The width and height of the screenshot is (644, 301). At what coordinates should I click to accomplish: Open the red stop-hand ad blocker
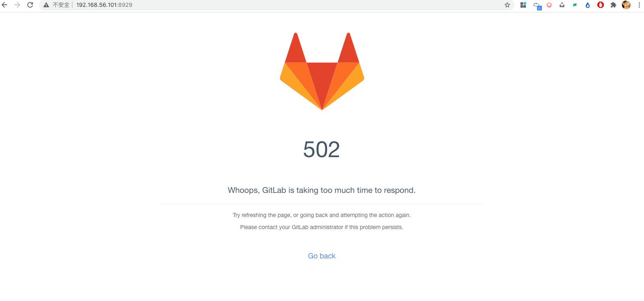coord(601,5)
